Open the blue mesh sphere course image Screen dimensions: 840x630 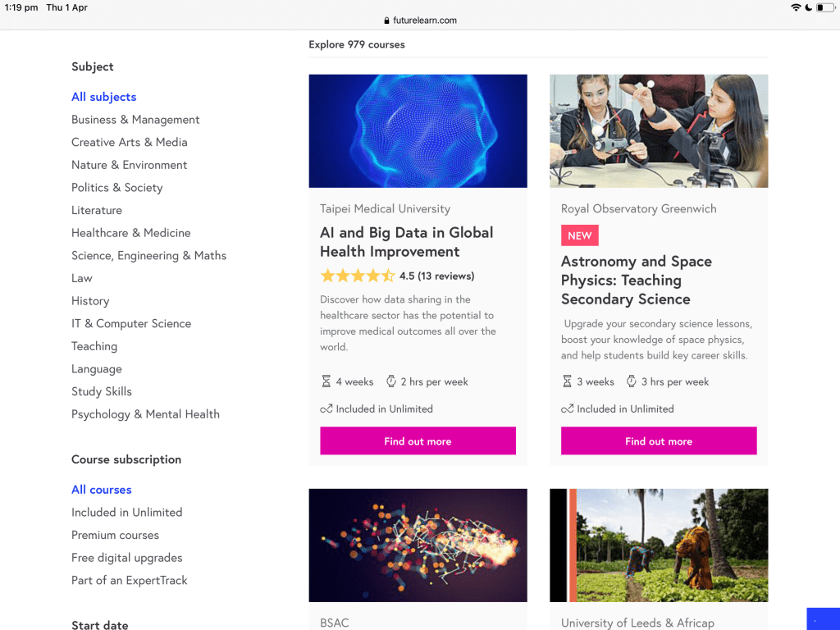tap(418, 131)
